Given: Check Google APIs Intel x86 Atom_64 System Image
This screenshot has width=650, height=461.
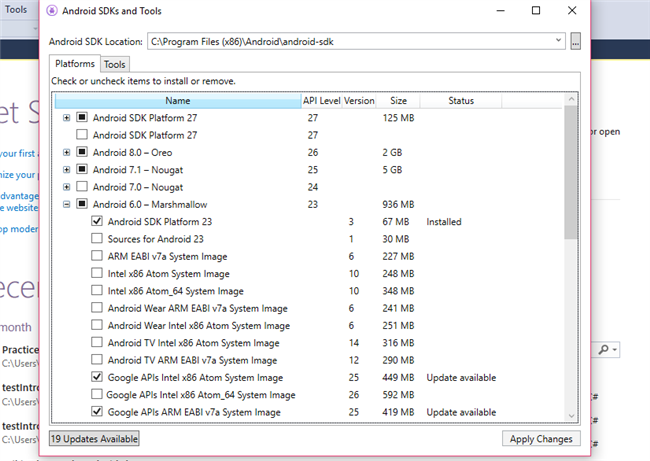Looking at the screenshot, I should (97, 394).
